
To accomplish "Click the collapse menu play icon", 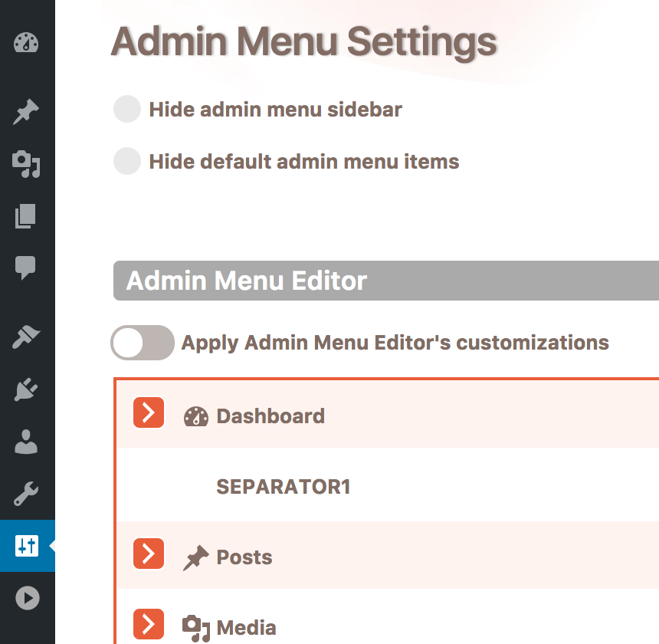I will click(28, 598).
